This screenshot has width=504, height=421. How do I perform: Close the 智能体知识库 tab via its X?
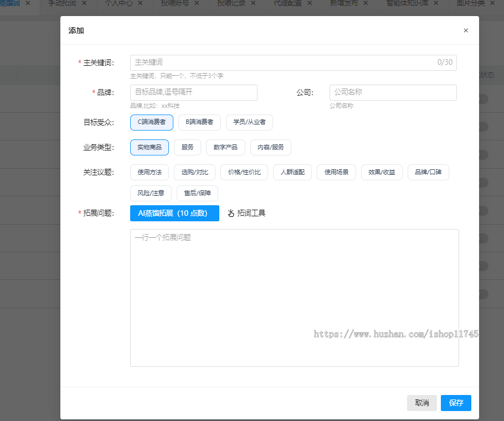pos(436,3)
